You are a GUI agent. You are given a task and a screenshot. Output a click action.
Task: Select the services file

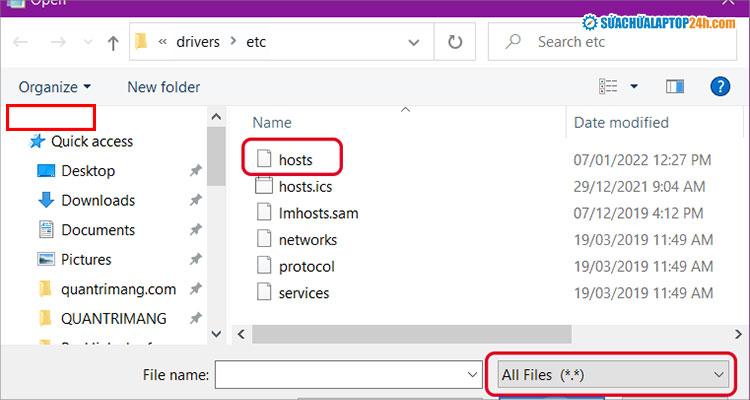point(304,293)
